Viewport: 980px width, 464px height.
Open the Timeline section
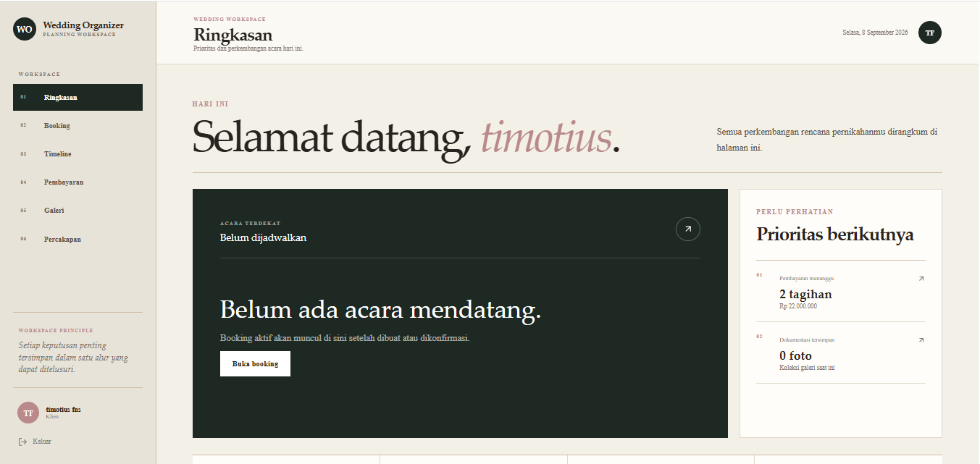(x=78, y=154)
